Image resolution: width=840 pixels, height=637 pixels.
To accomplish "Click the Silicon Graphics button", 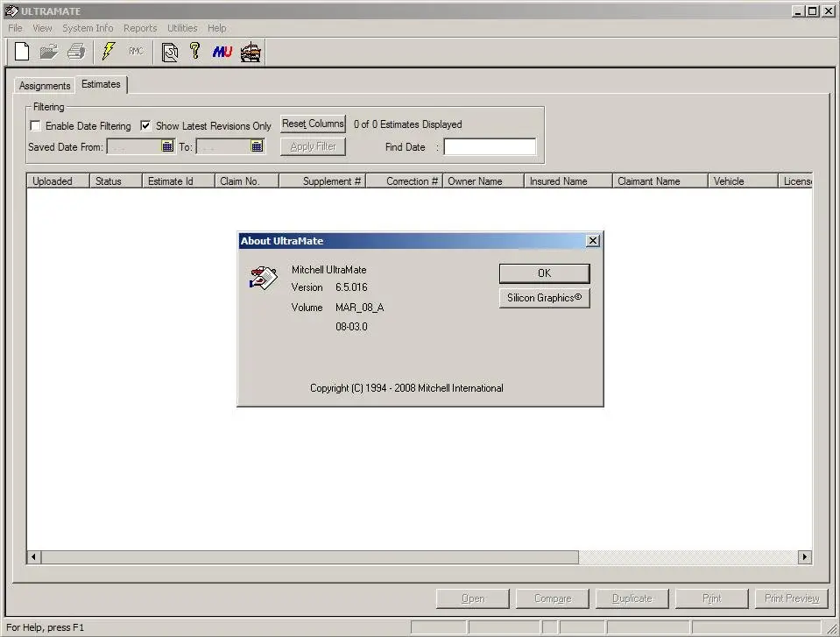I will (x=544, y=298).
